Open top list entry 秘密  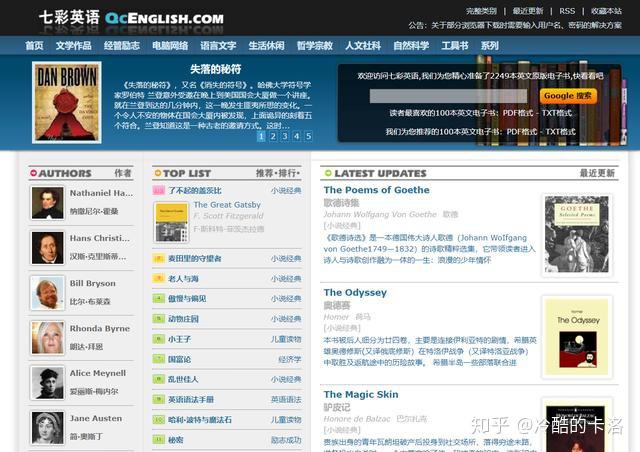[x=176, y=439]
